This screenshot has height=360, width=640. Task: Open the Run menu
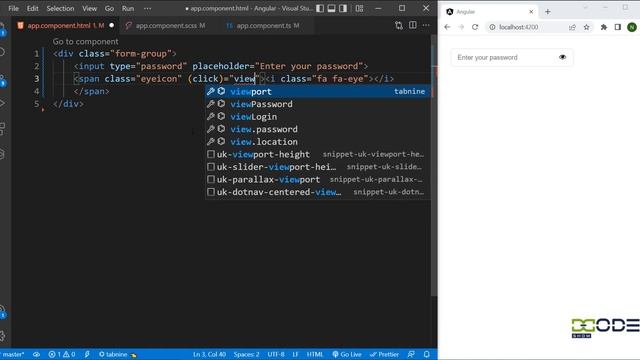click(x=128, y=8)
